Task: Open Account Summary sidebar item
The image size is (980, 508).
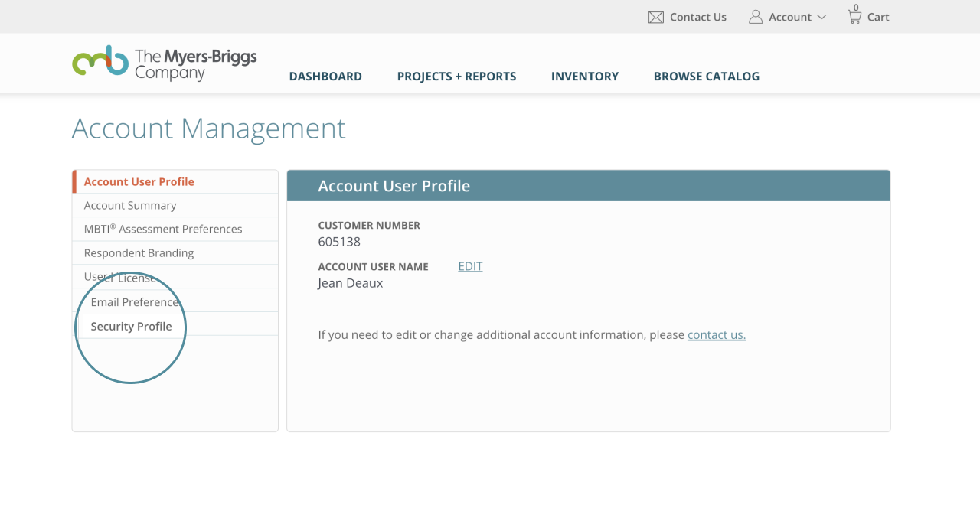Action: pyautogui.click(x=175, y=205)
